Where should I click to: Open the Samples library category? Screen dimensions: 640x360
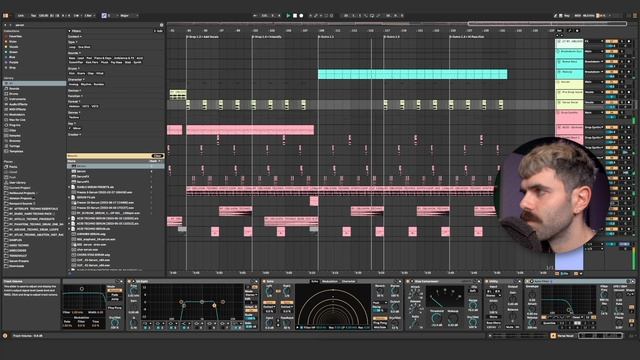click(15, 136)
